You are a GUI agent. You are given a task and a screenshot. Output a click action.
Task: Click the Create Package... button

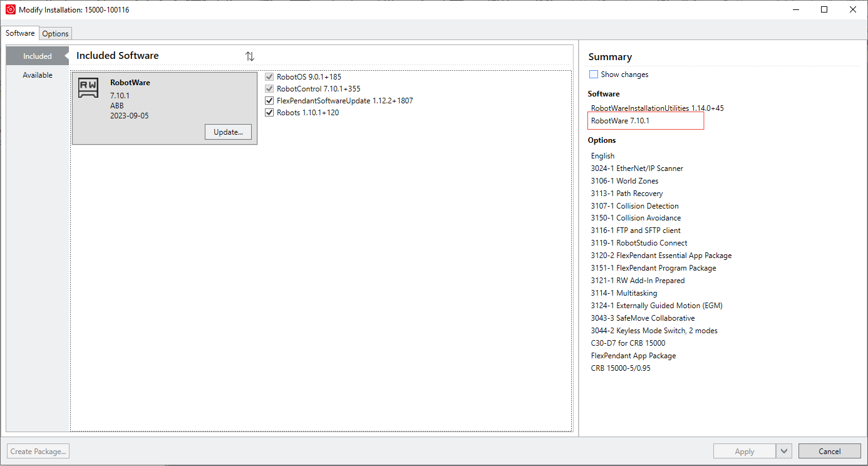[x=38, y=451]
